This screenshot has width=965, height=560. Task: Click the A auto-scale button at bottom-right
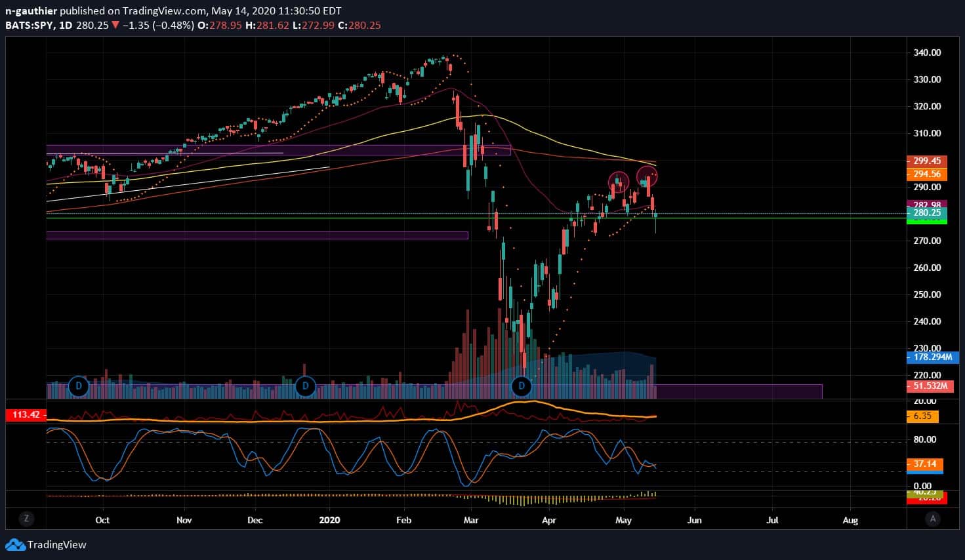coord(932,519)
